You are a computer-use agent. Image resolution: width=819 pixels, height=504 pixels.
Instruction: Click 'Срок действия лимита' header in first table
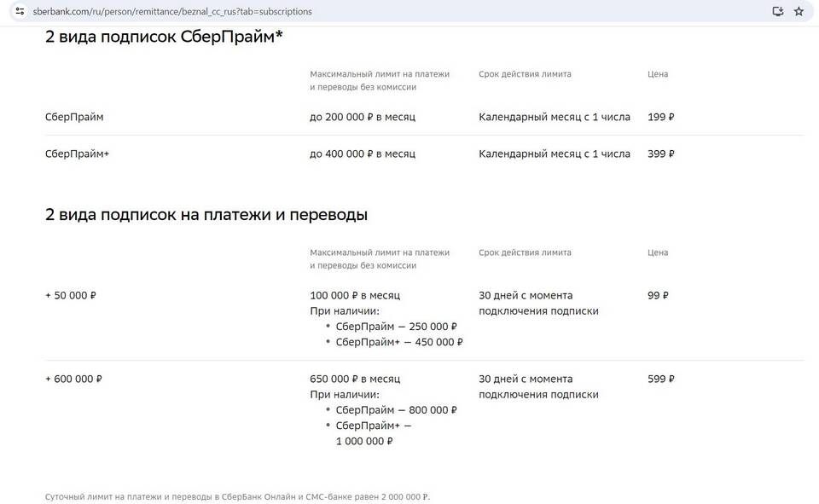click(525, 74)
